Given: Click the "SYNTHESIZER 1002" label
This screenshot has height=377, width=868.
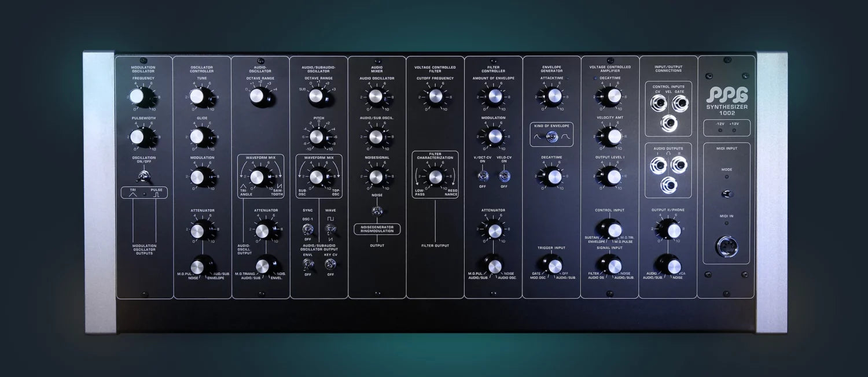Looking at the screenshot, I should click(x=727, y=110).
